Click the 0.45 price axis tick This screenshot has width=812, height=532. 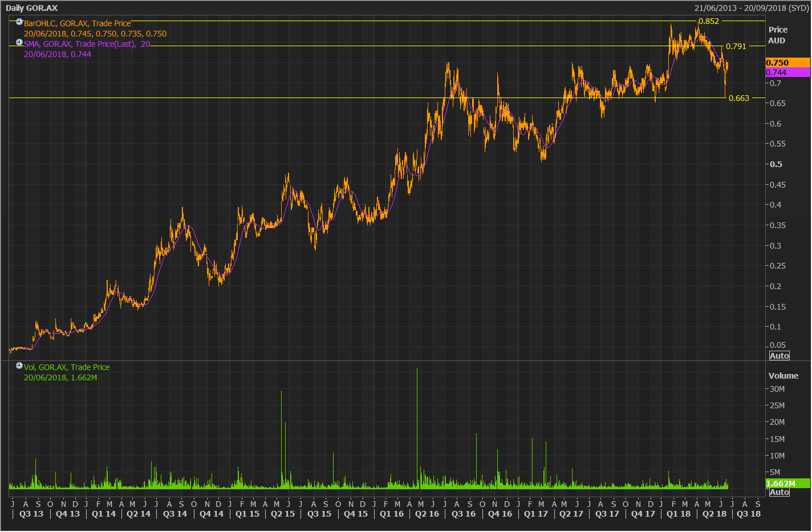pos(778,185)
